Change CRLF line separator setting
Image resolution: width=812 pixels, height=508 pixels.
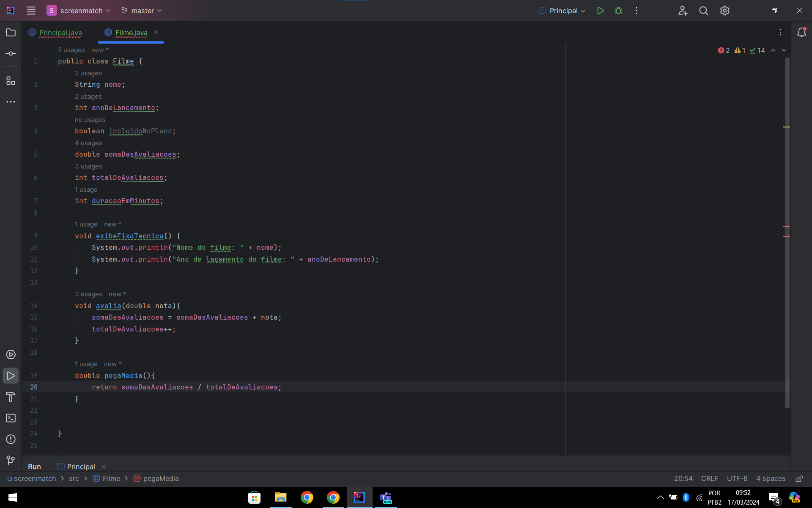click(x=709, y=478)
